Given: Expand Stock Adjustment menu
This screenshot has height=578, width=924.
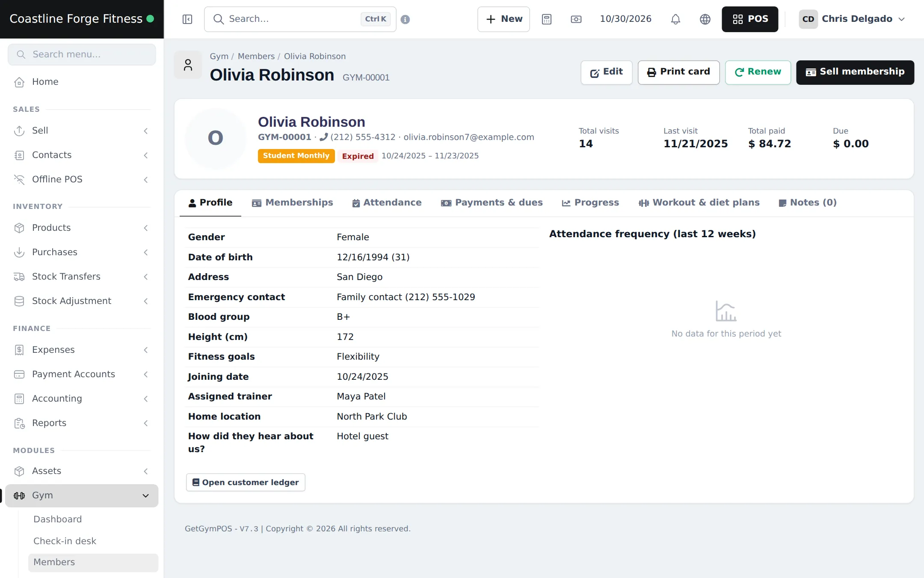Looking at the screenshot, I should coord(82,301).
